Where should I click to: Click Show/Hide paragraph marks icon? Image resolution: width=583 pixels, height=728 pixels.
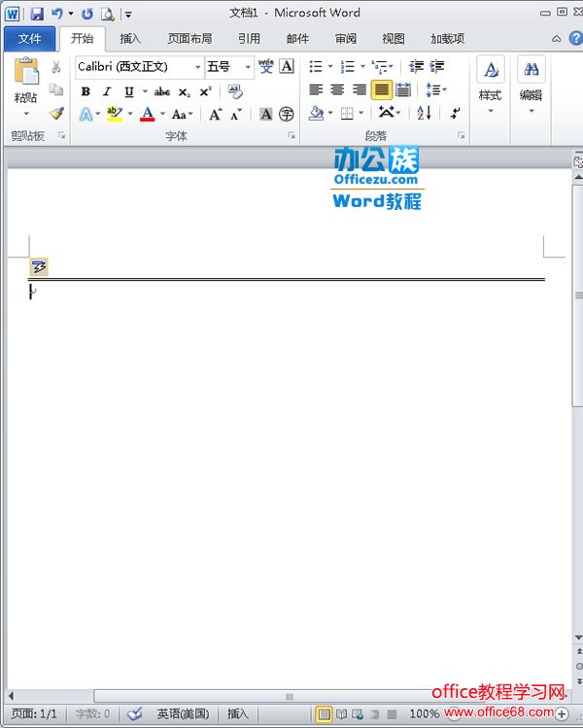(x=455, y=113)
